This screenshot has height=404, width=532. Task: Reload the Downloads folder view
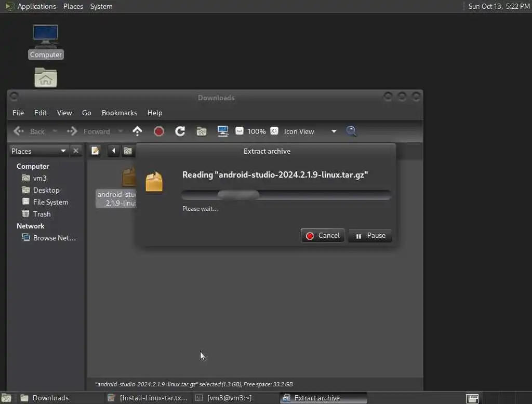pyautogui.click(x=180, y=131)
